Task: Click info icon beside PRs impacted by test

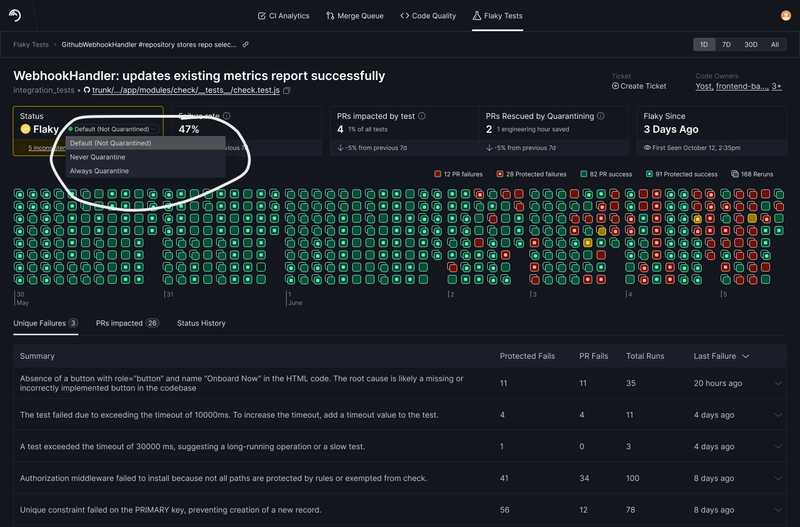Action: pyautogui.click(x=421, y=116)
